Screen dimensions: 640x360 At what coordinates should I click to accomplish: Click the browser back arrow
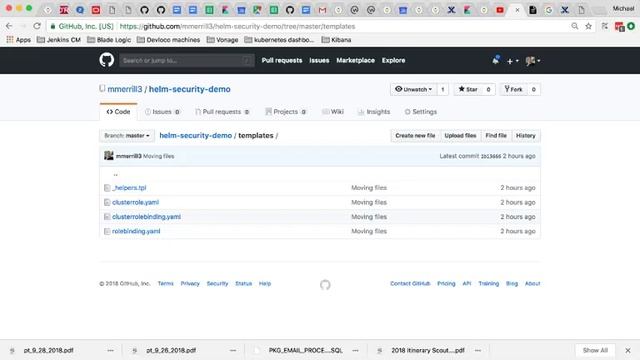[9, 26]
